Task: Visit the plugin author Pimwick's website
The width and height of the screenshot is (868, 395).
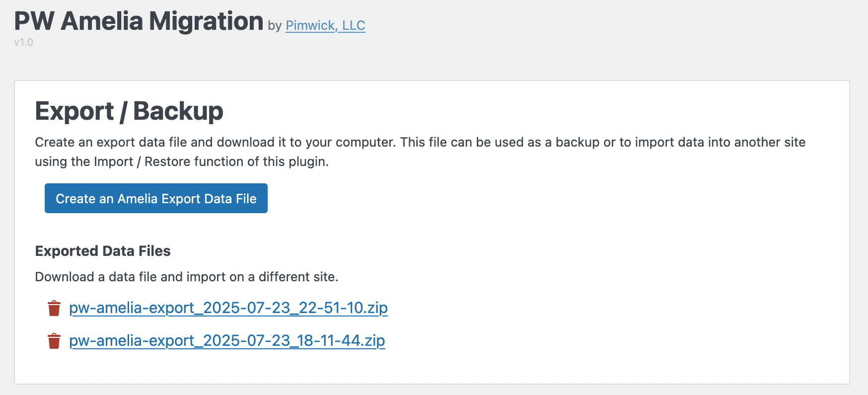Action: 325,25
